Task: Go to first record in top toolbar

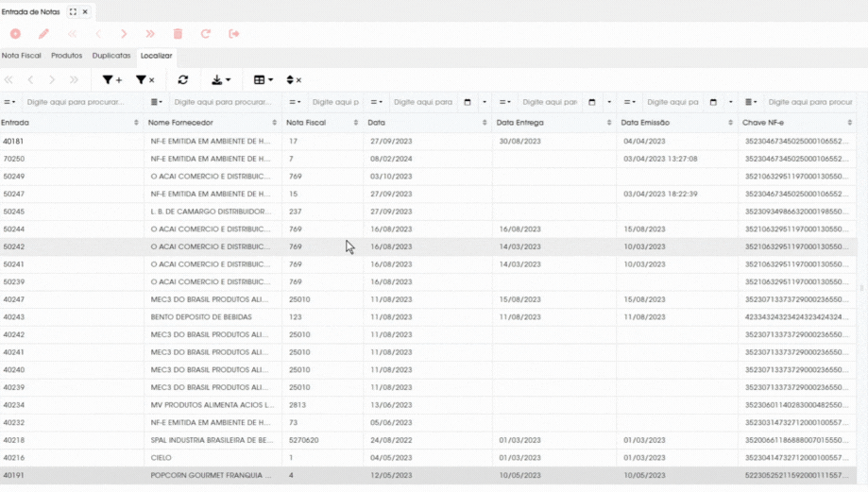Action: (72, 34)
